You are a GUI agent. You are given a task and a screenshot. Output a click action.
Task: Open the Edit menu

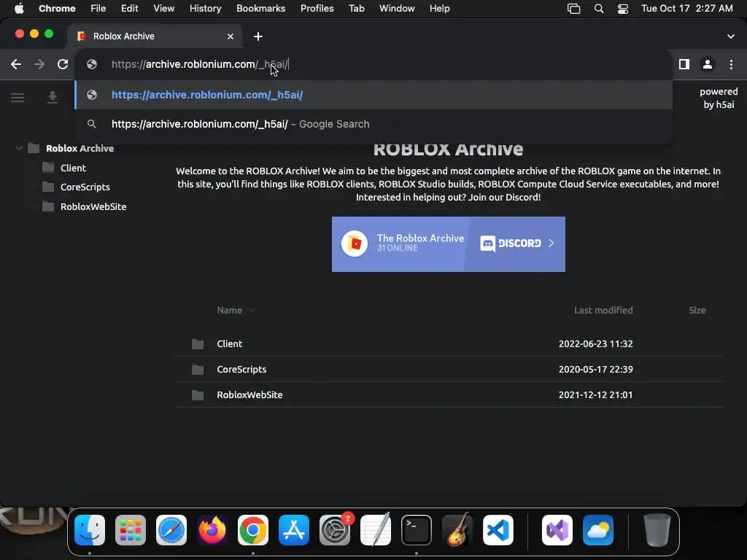[x=129, y=9]
